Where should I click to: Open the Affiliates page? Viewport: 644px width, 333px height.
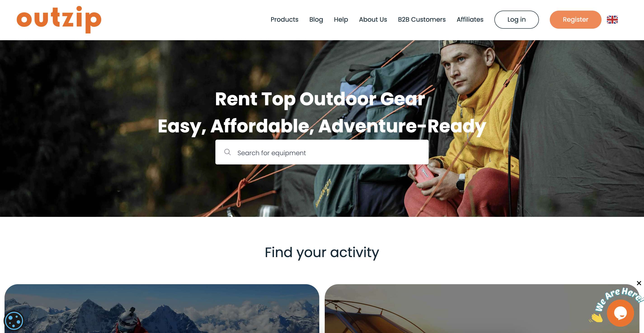coord(470,19)
